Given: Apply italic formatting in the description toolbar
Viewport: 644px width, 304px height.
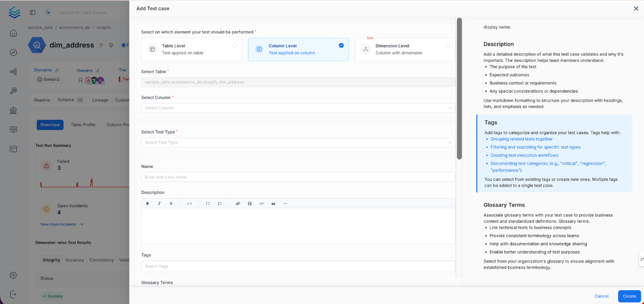Looking at the screenshot, I should tap(159, 203).
